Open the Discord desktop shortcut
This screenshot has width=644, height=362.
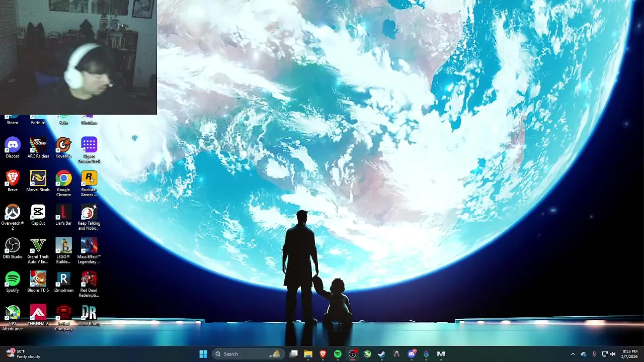[x=13, y=147]
